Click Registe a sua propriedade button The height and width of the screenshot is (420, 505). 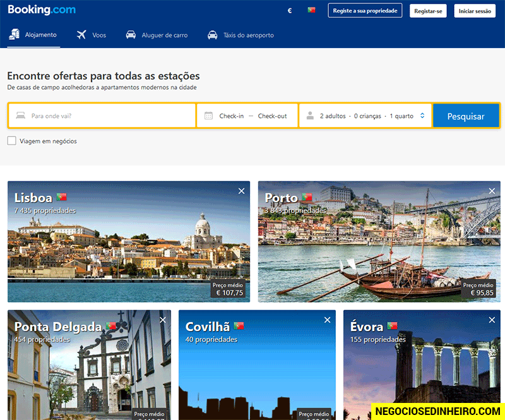[365, 11]
